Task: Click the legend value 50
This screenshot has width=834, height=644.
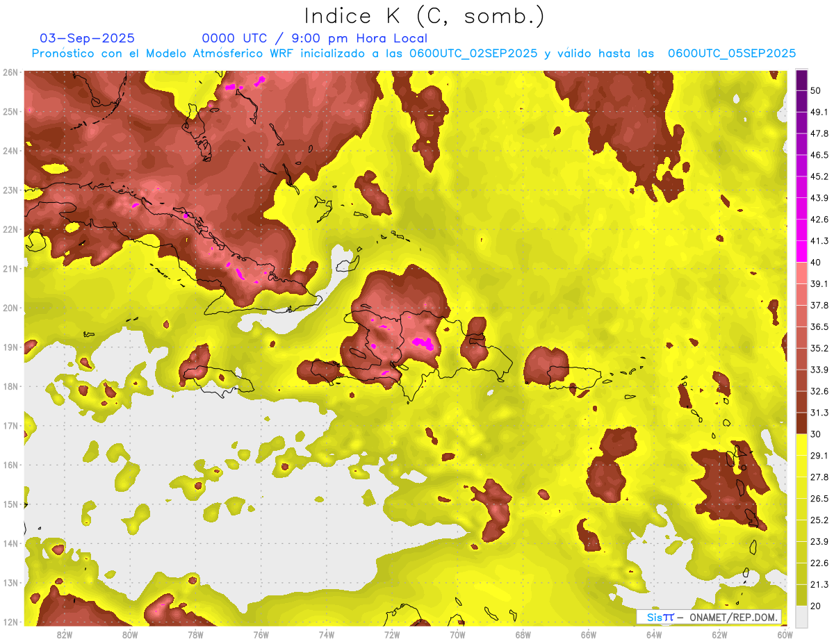Action: click(x=816, y=90)
